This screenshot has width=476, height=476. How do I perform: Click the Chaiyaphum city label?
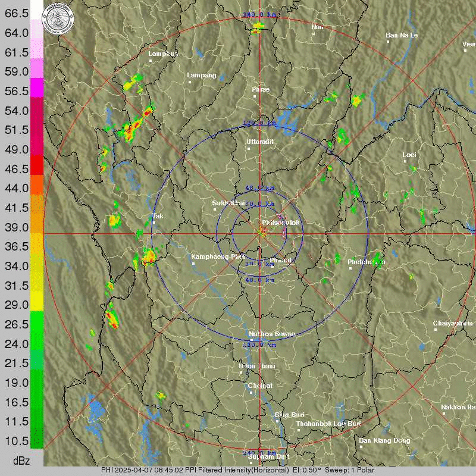[453, 323]
